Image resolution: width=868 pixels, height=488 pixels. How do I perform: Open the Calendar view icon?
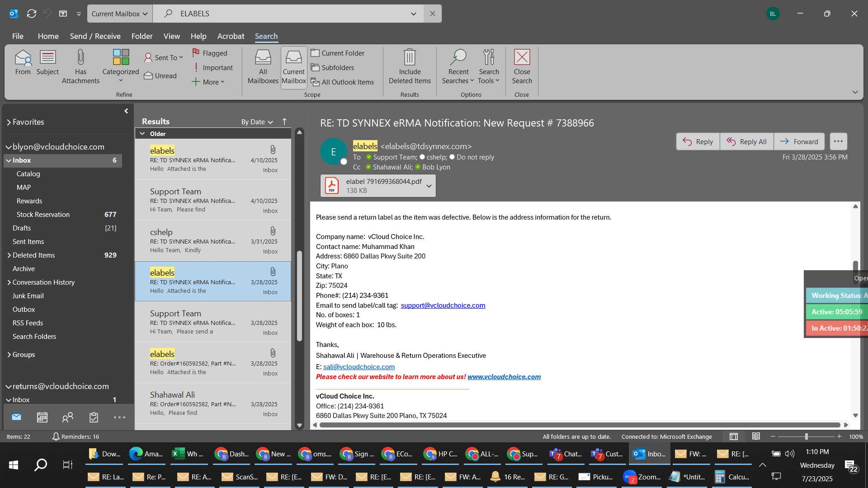42,418
